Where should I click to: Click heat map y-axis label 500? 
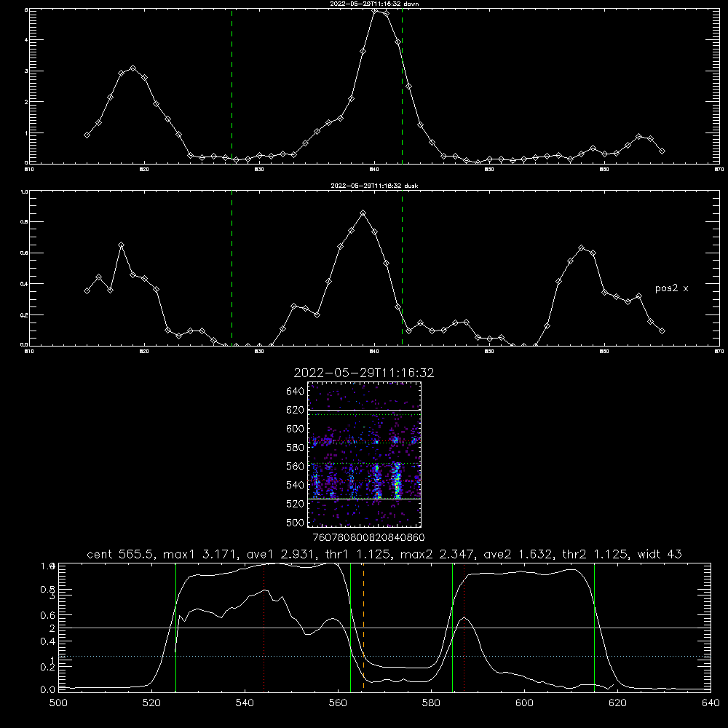tap(296, 522)
